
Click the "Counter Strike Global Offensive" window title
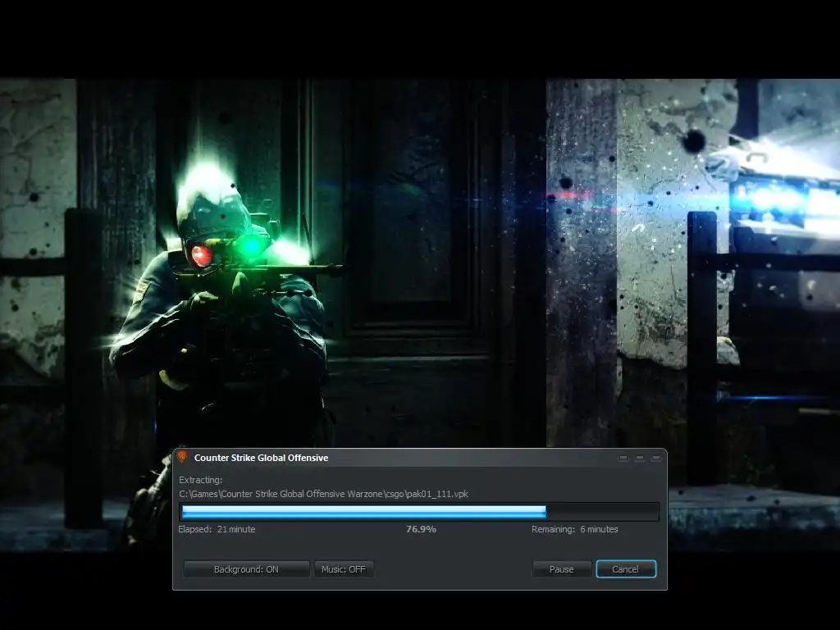[x=262, y=458]
